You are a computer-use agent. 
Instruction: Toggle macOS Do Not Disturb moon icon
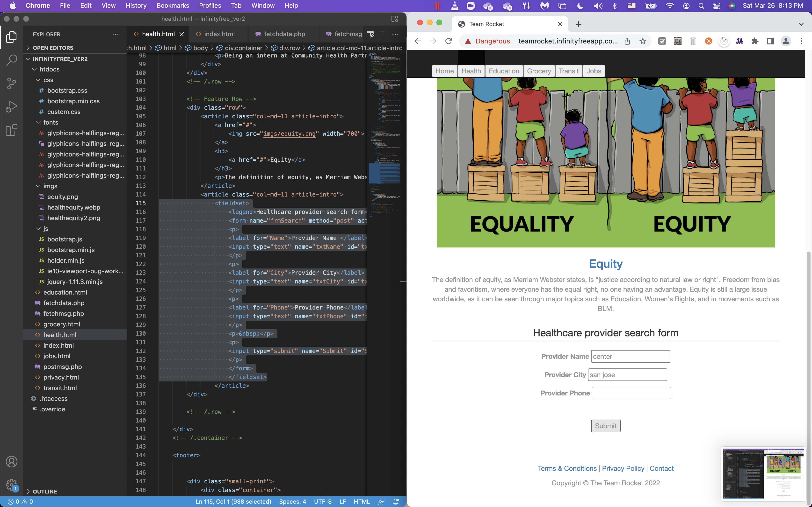point(580,6)
